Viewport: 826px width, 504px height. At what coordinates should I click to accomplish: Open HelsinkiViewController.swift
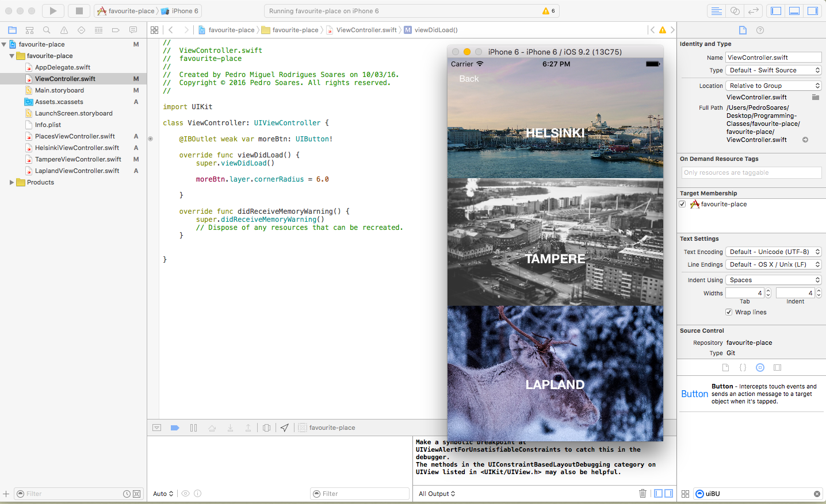tap(77, 148)
